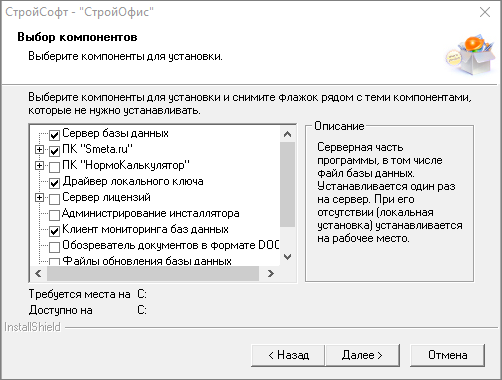This screenshot has width=502, height=380.
Task: Cancel installation with Отмена button
Action: coord(447,355)
